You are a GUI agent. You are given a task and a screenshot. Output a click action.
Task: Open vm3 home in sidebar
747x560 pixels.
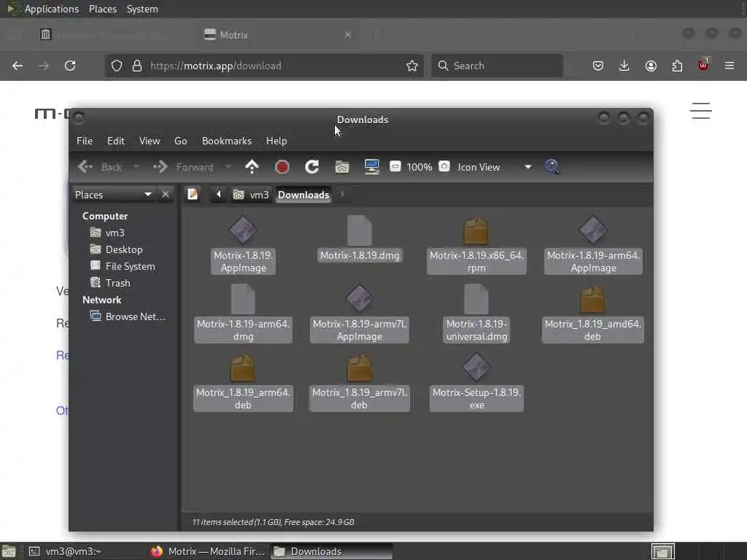point(107,233)
